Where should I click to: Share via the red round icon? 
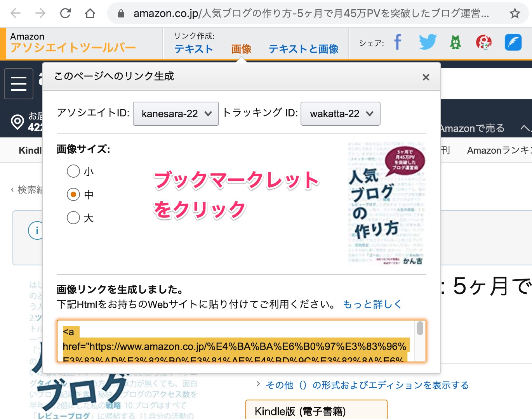(483, 42)
